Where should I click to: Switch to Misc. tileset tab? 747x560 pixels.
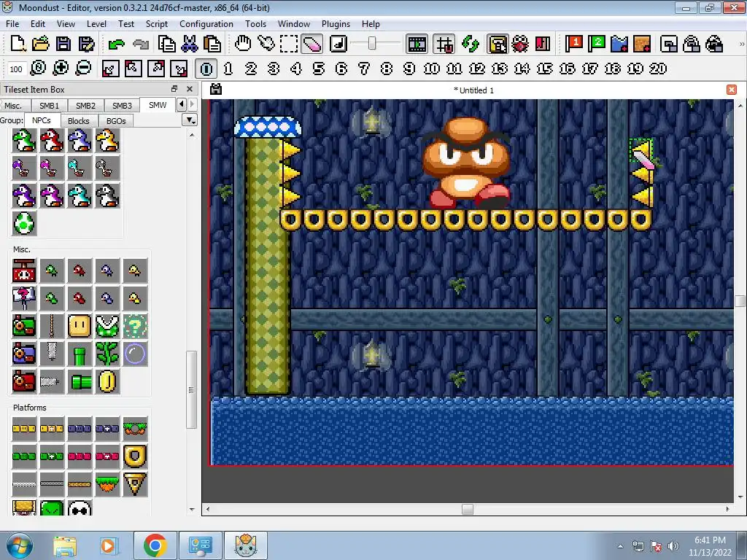(x=13, y=105)
